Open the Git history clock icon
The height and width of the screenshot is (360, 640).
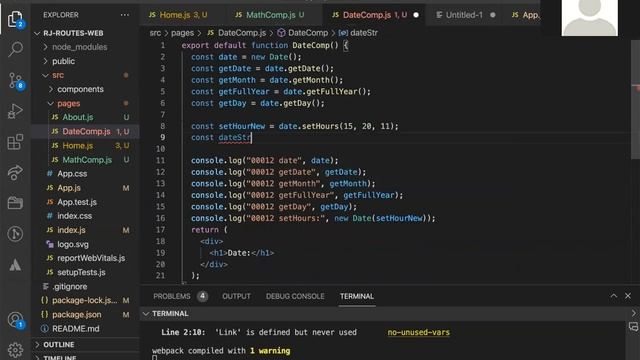pos(15,234)
